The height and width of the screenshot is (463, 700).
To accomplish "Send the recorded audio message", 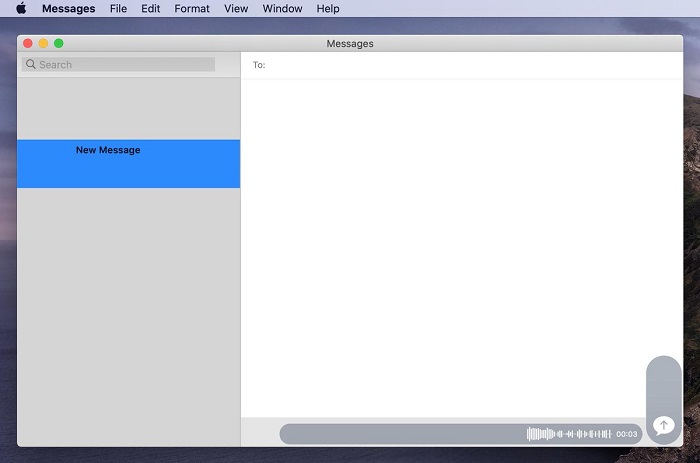I will 662,425.
